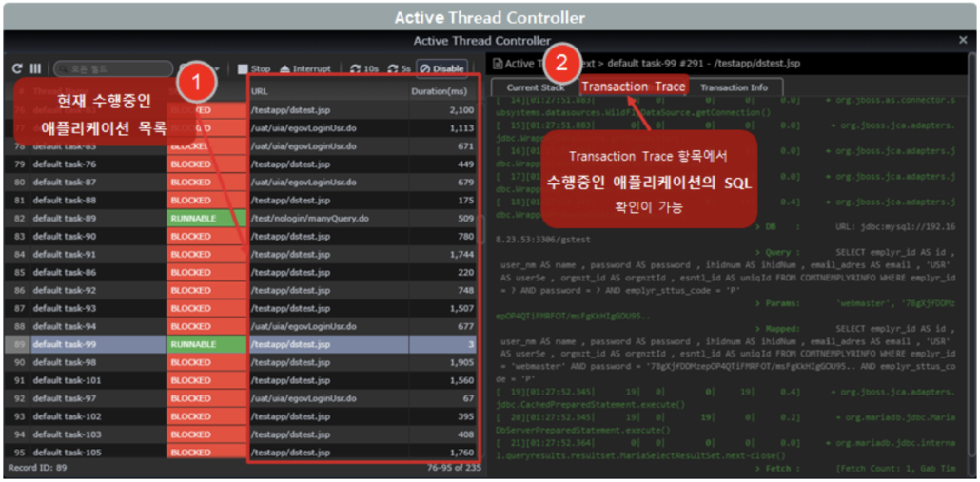Click trace line 21 MariaSelectResultSet.next-close()
This screenshot has width=980, height=482.
[x=725, y=449]
